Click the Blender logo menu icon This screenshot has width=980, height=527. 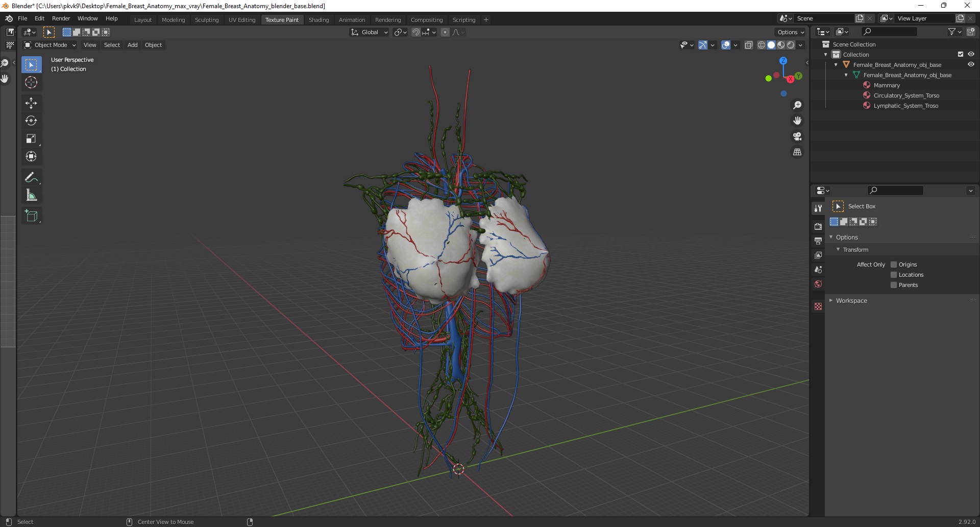[9, 18]
